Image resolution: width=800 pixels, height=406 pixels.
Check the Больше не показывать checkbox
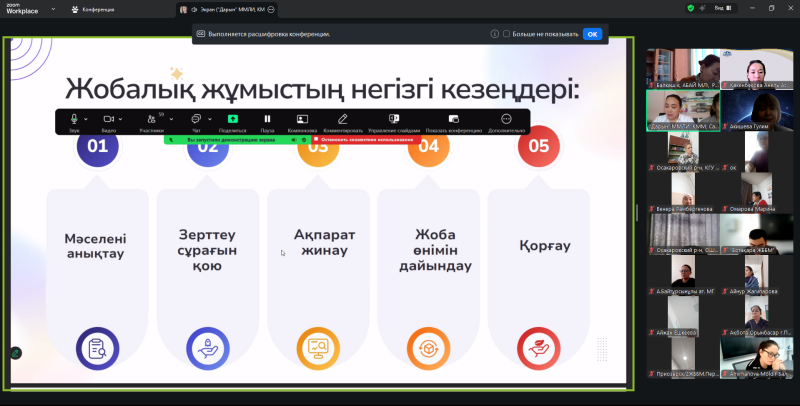pos(506,34)
